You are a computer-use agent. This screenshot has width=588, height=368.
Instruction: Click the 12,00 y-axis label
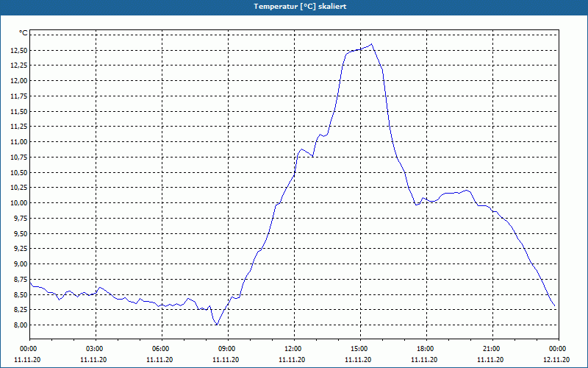pos(18,81)
